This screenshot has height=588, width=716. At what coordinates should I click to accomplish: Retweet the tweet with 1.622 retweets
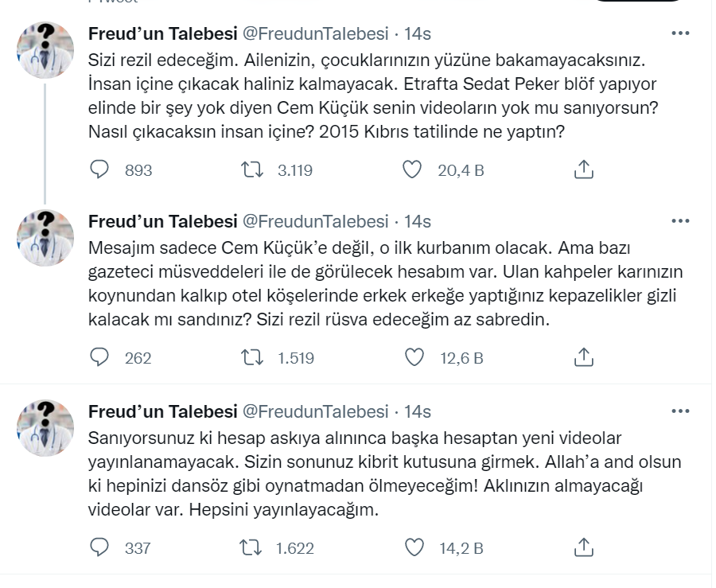pos(252,547)
